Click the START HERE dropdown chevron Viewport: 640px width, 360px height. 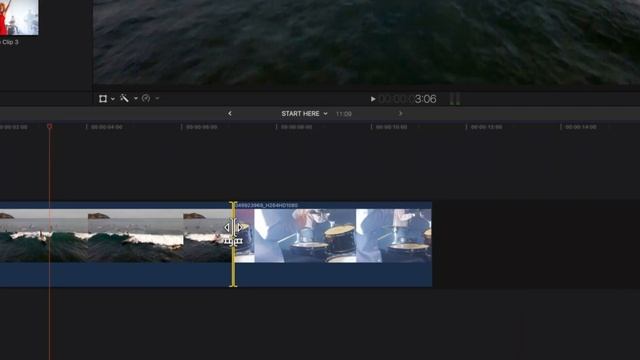[325, 114]
